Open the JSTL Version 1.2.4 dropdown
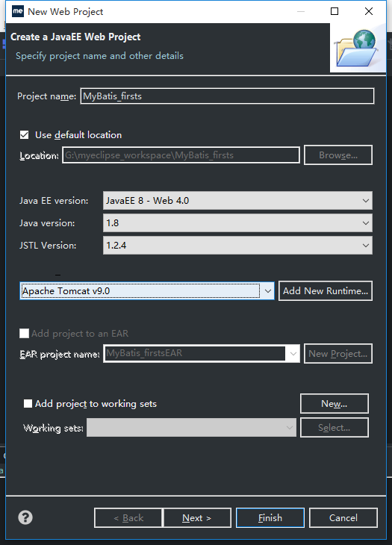 tap(237, 246)
